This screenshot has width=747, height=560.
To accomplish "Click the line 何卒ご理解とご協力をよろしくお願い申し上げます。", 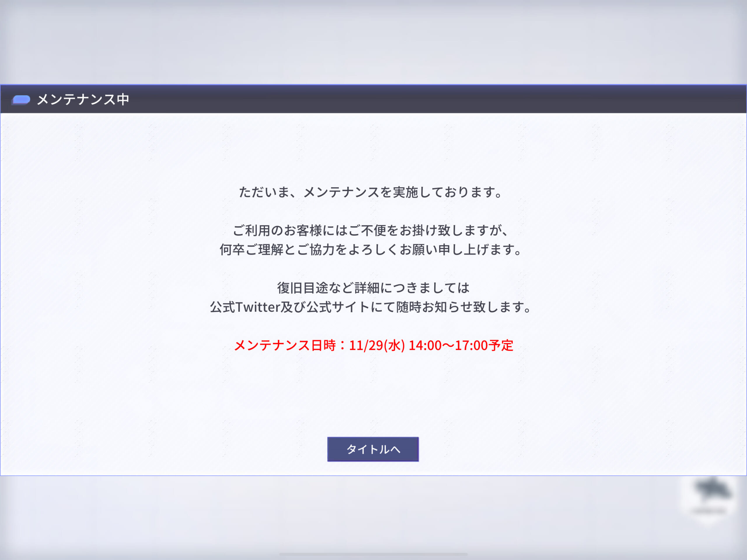I will [x=371, y=250].
